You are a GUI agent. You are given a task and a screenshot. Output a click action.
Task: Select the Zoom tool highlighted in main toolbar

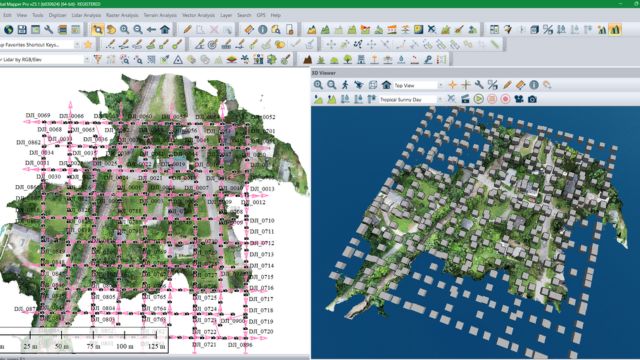click(x=97, y=29)
